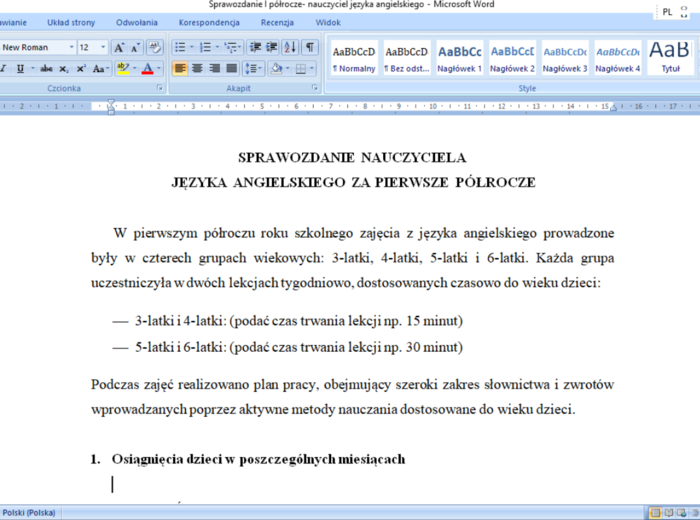Apply subscript formatting (x₂)
Viewport: 700px width, 520px height.
point(64,69)
